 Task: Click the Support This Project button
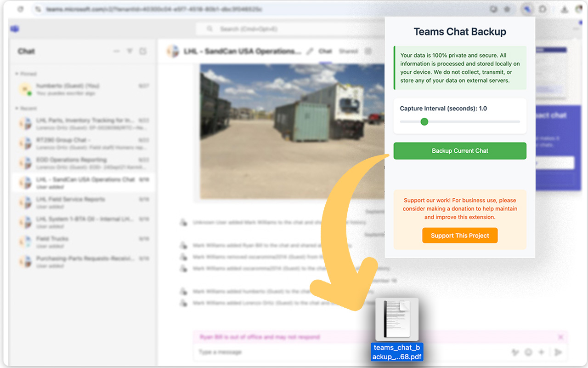coord(460,235)
